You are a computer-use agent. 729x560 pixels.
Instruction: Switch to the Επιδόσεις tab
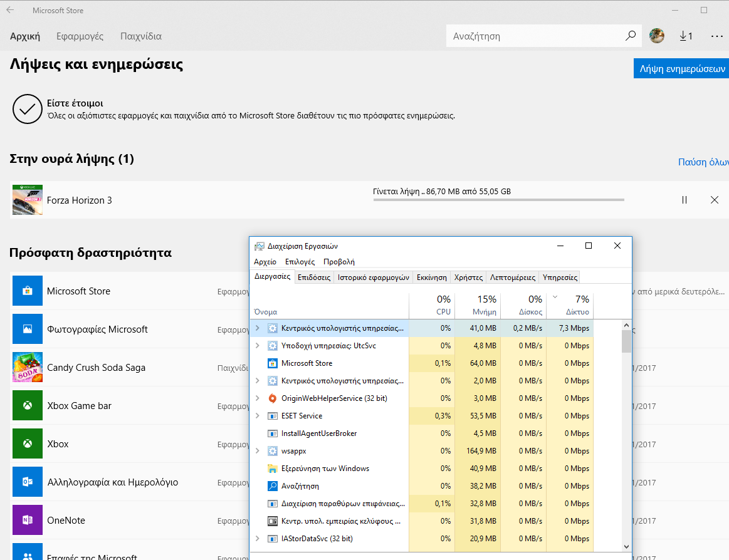(x=314, y=277)
